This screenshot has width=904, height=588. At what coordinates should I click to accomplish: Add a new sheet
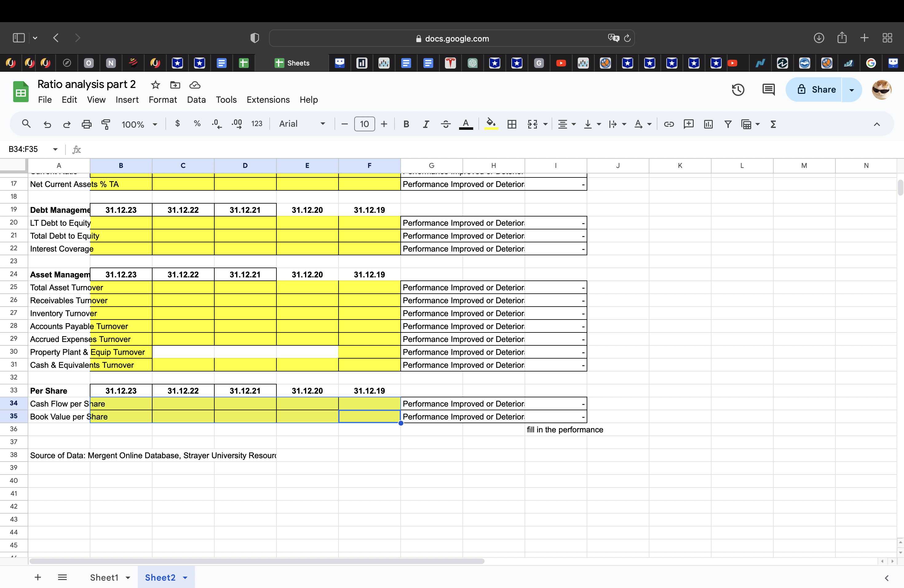click(x=38, y=577)
